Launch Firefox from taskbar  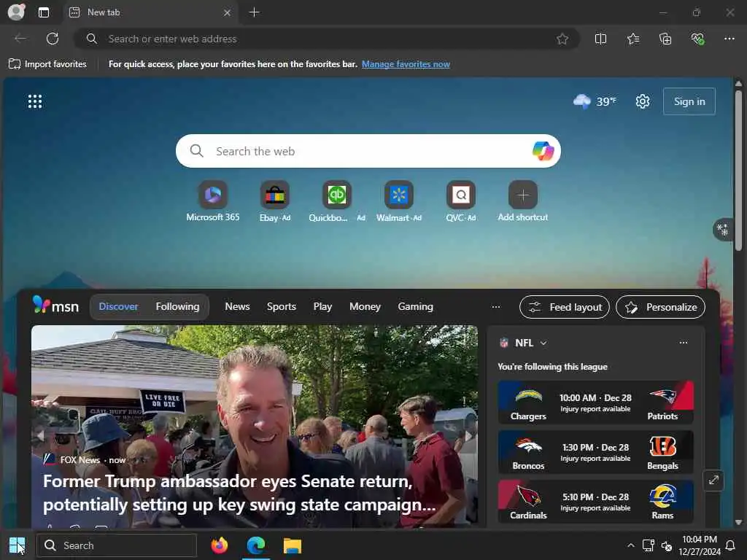219,545
